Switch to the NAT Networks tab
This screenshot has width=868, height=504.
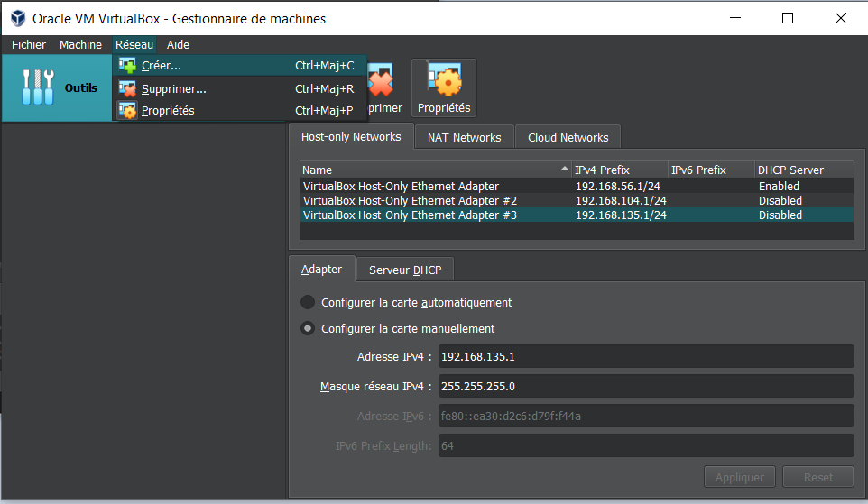[x=464, y=137]
